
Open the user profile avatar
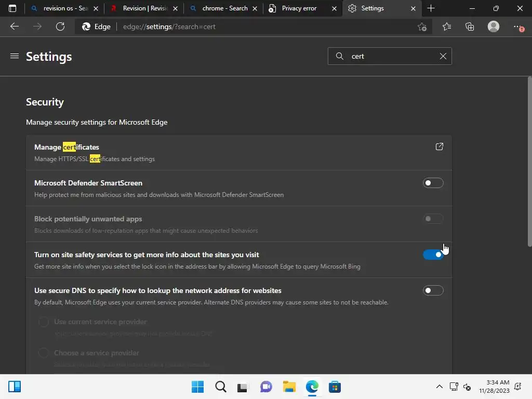494,26
